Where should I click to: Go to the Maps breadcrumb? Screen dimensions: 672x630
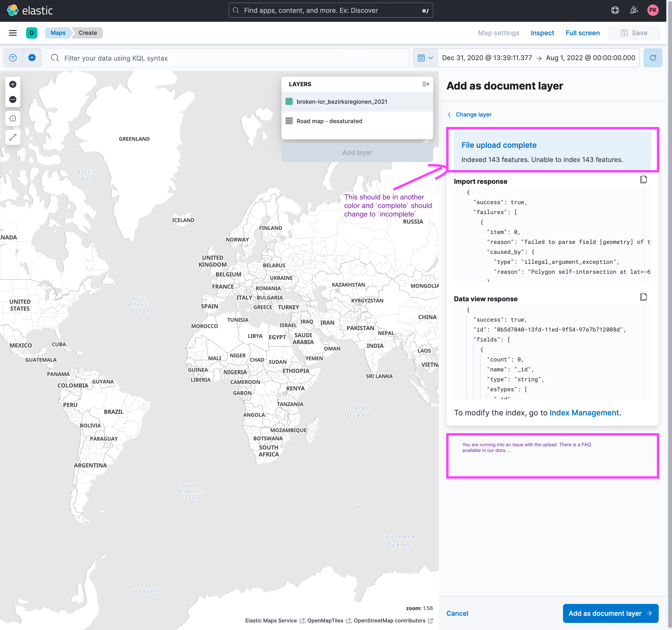point(58,33)
